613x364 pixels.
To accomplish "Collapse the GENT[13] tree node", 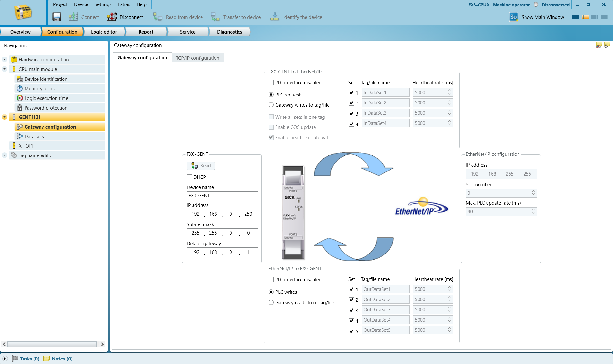I will [4, 117].
